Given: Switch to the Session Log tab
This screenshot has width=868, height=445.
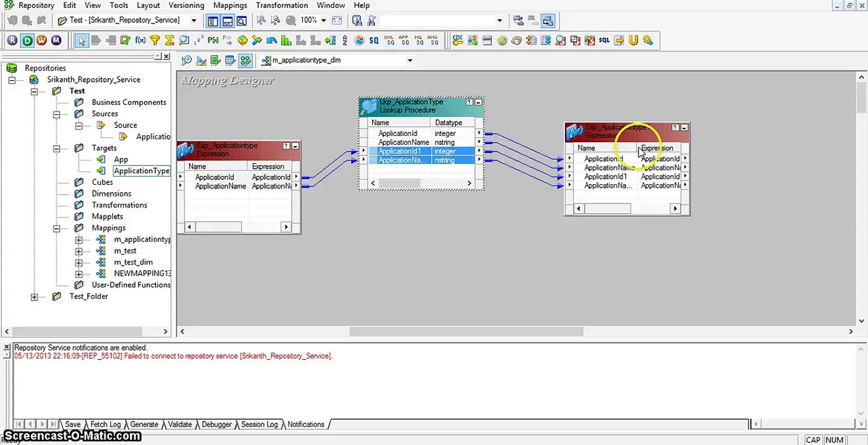Looking at the screenshot, I should (259, 425).
